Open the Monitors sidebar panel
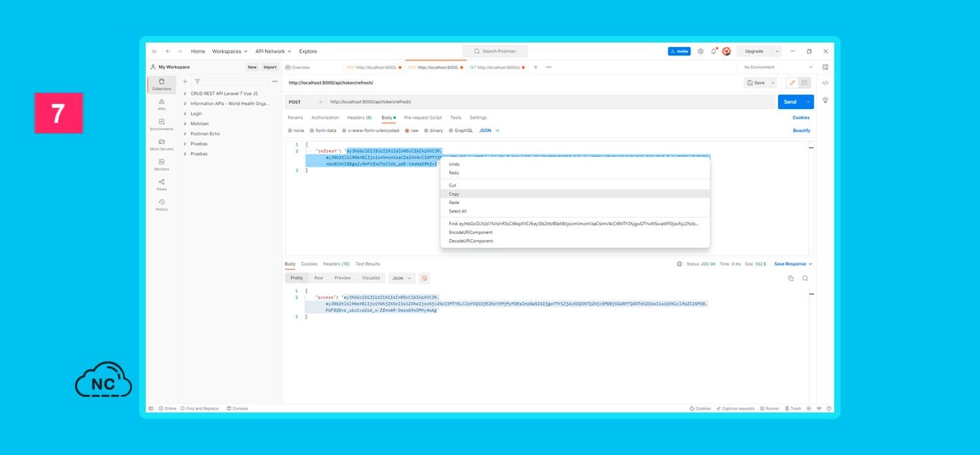 [161, 165]
